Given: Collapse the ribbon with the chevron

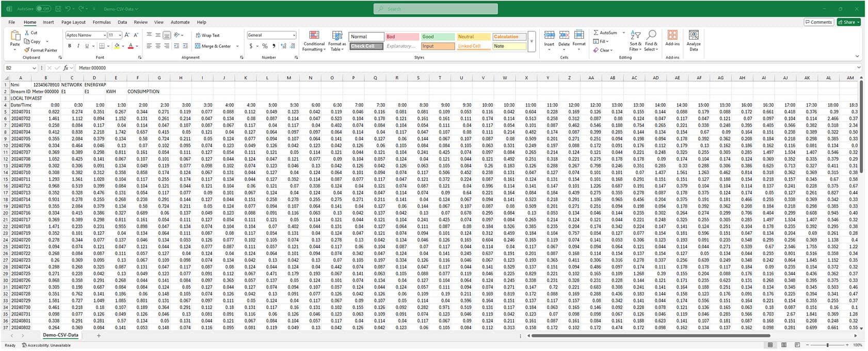Looking at the screenshot, I should [857, 56].
